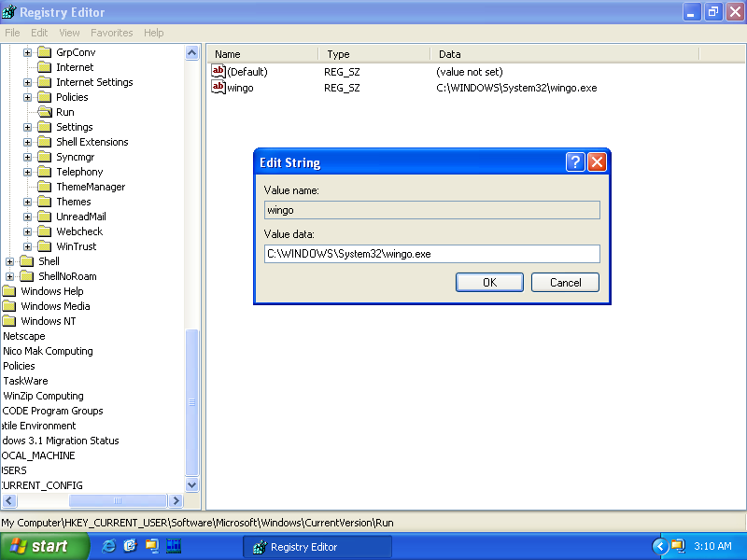
Task: Click the tree's vertical scroll down arrow
Action: [192, 485]
